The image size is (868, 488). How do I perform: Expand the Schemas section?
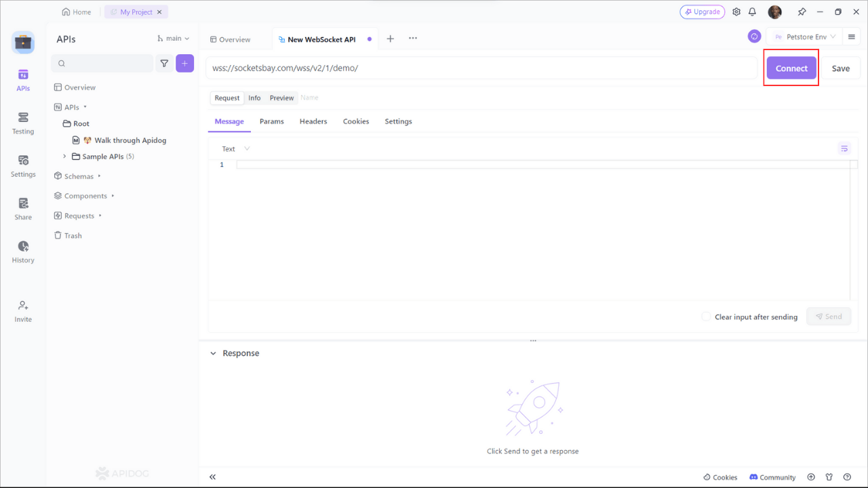(99, 176)
